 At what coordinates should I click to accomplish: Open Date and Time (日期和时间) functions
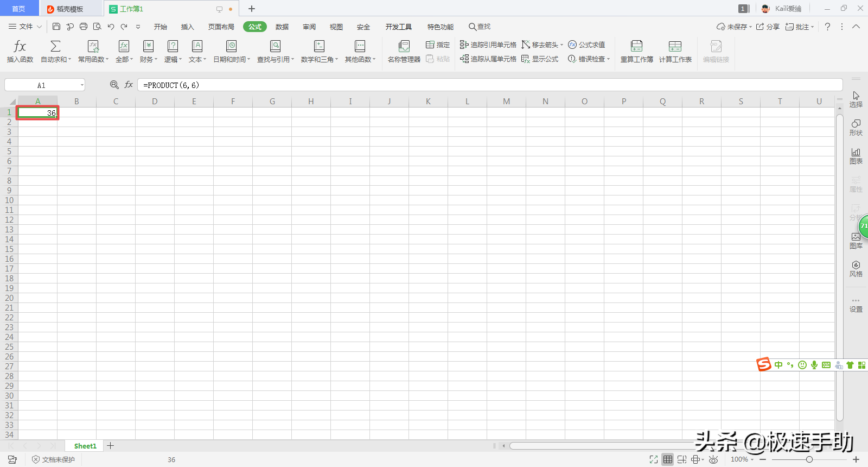[x=232, y=52]
